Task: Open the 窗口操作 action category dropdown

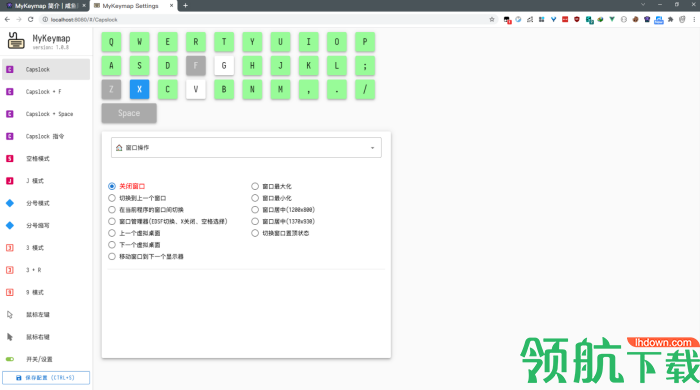Action: 246,148
